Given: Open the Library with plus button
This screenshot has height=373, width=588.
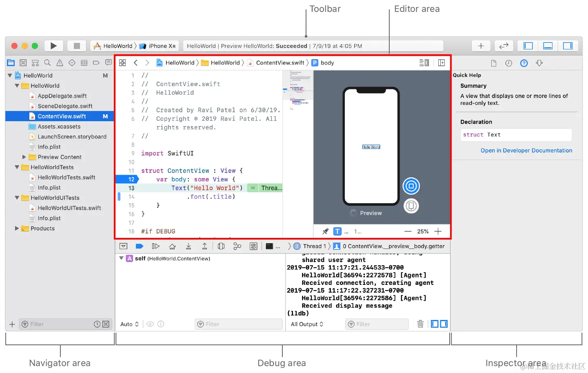Looking at the screenshot, I should point(481,46).
